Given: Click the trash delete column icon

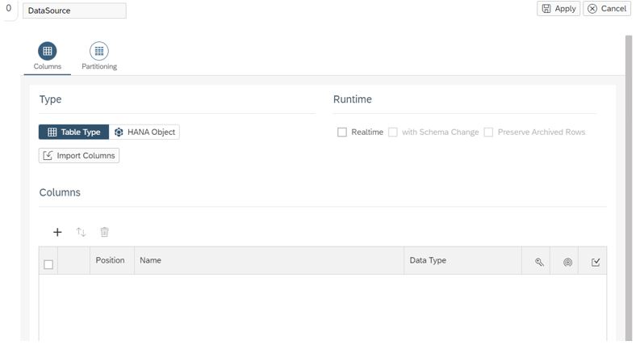Looking at the screenshot, I should click(x=104, y=232).
